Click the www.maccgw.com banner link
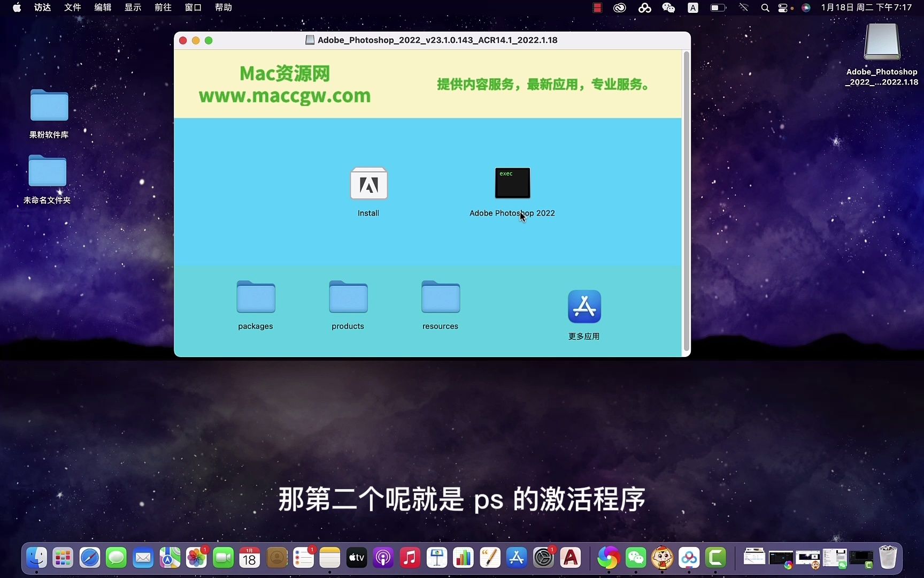The image size is (924, 578). click(284, 96)
